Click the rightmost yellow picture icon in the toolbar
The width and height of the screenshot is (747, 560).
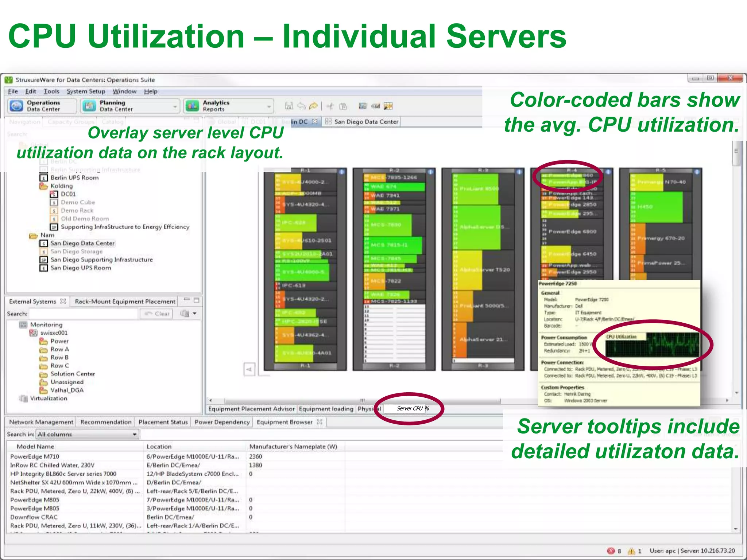388,106
